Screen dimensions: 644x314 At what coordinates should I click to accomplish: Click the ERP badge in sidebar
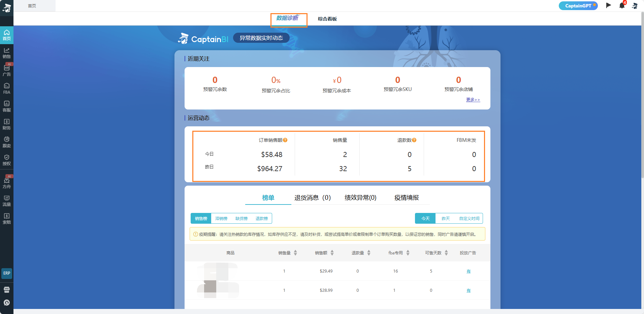pyautogui.click(x=7, y=273)
